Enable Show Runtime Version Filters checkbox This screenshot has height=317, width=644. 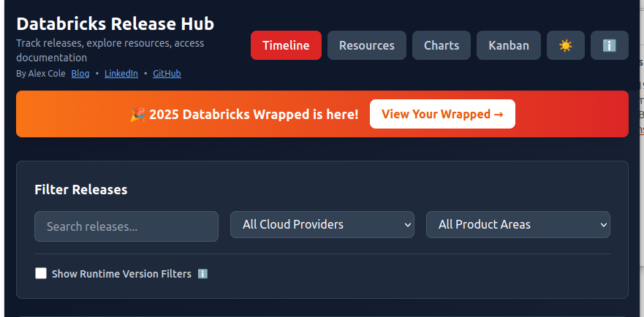click(x=41, y=273)
